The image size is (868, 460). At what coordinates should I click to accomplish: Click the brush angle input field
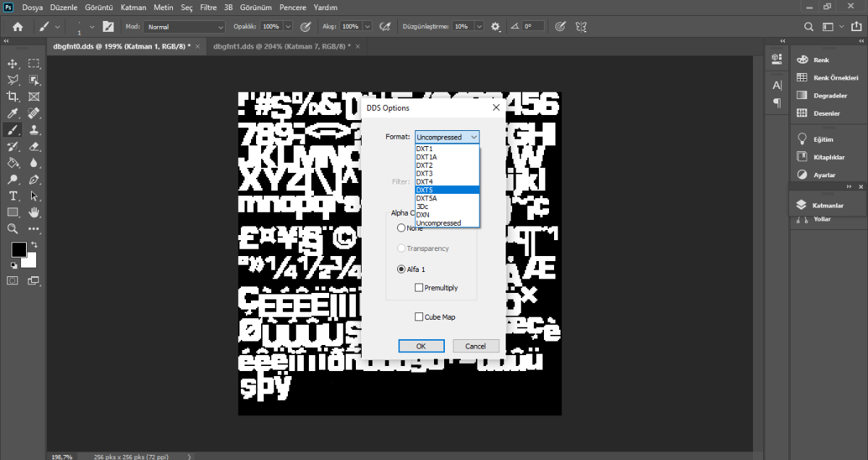532,26
